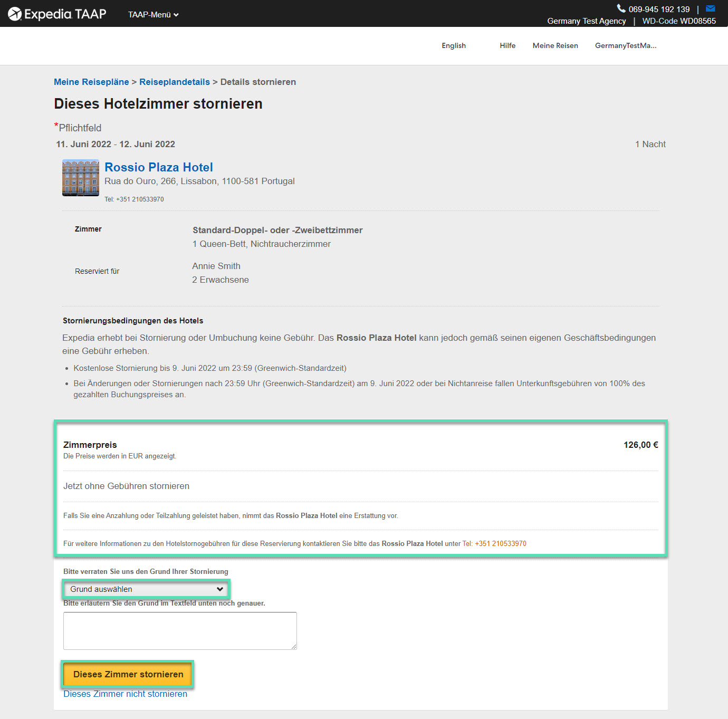Click the Expedia TAAP logo

(x=57, y=14)
